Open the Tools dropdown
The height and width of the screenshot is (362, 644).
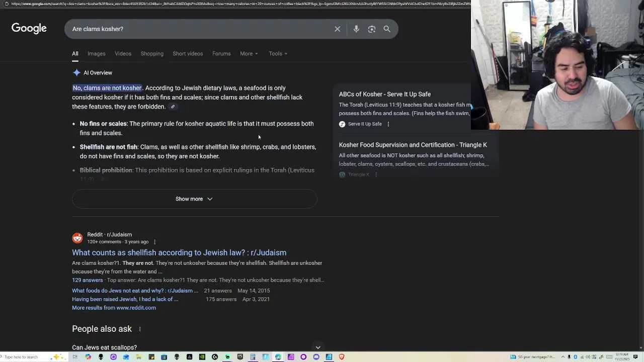point(278,54)
